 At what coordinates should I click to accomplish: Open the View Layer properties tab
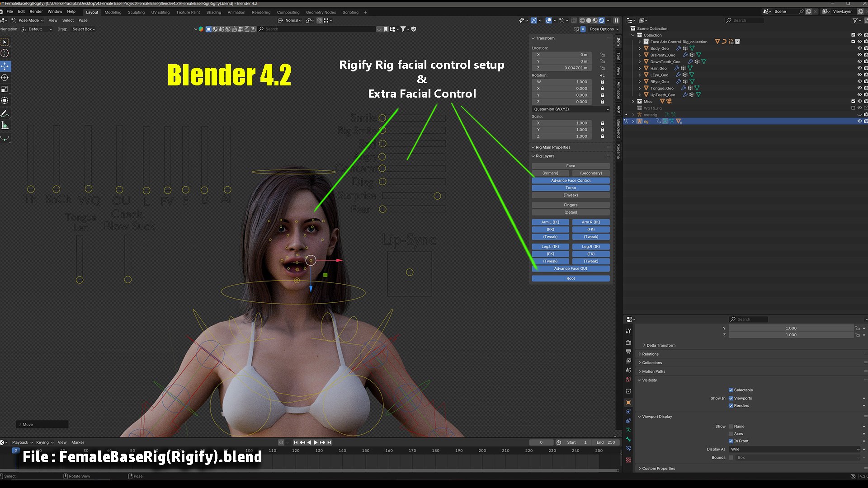click(x=628, y=361)
